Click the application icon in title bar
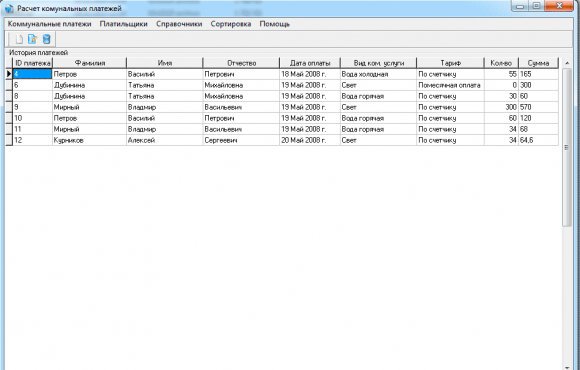This screenshot has width=580, height=370. pyautogui.click(x=9, y=8)
